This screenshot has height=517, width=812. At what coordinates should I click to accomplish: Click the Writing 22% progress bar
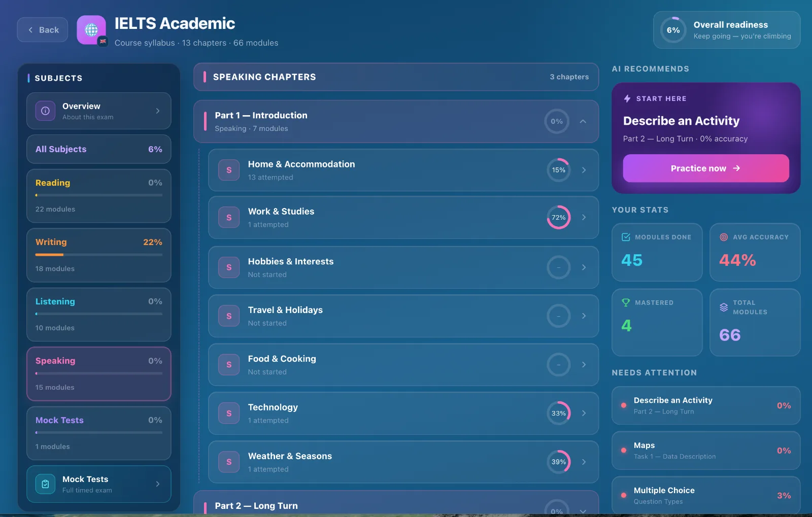99,255
